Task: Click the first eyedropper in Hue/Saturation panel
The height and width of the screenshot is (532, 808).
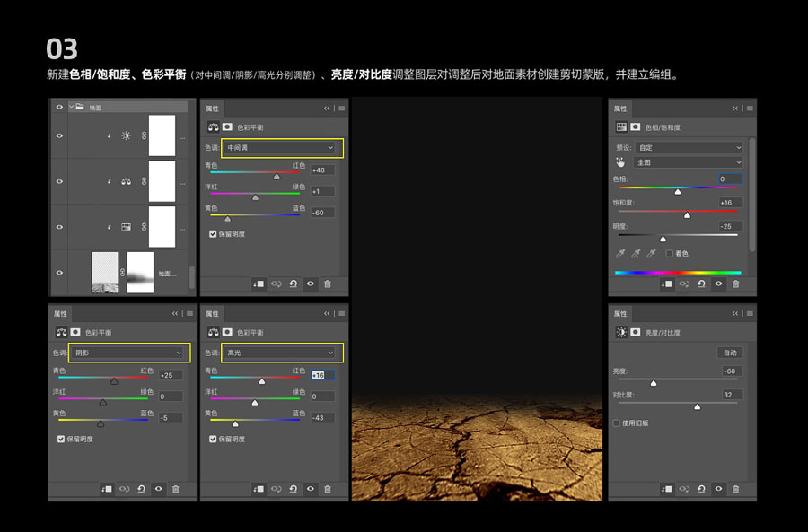Action: click(x=620, y=254)
